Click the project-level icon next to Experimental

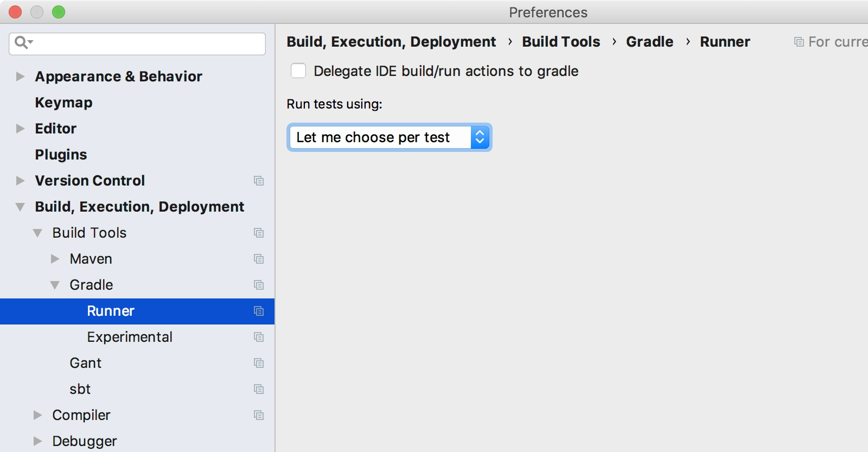(259, 337)
